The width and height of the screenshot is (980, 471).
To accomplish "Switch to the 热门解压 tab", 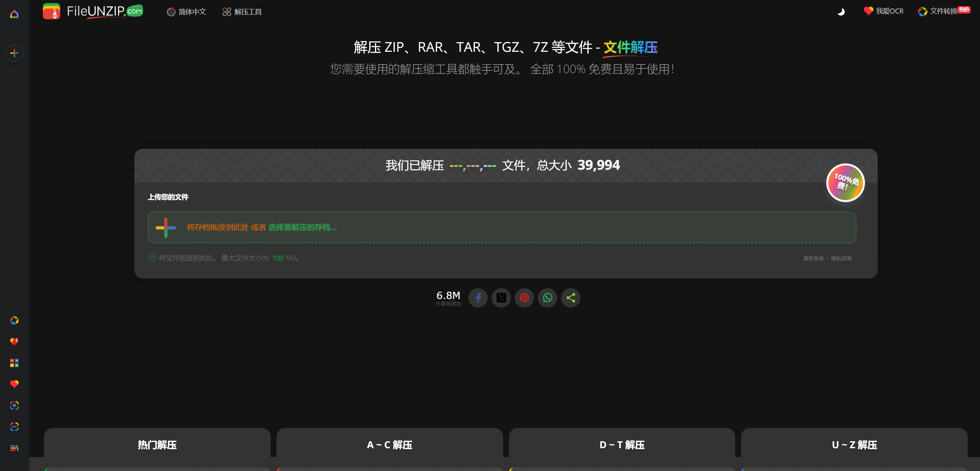I will pos(156,445).
